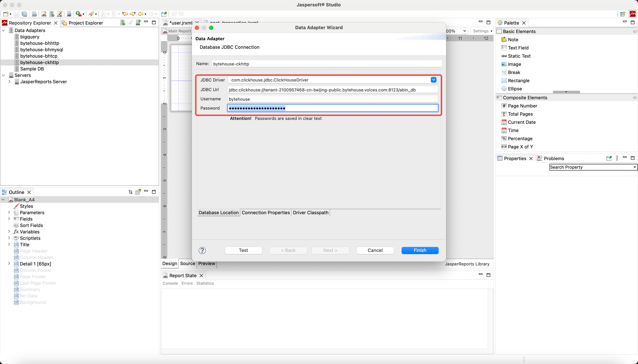Maximize the Report State panel
Screen dimensions: 638x364
coord(488,275)
